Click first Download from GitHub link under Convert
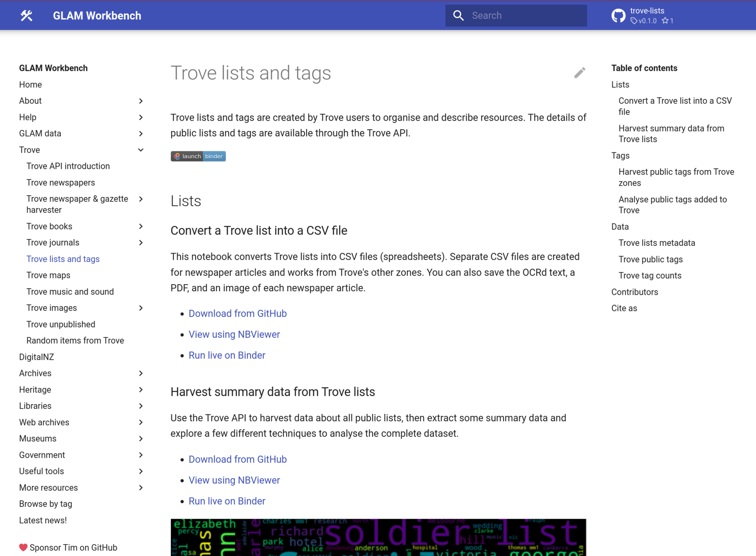 coord(237,313)
